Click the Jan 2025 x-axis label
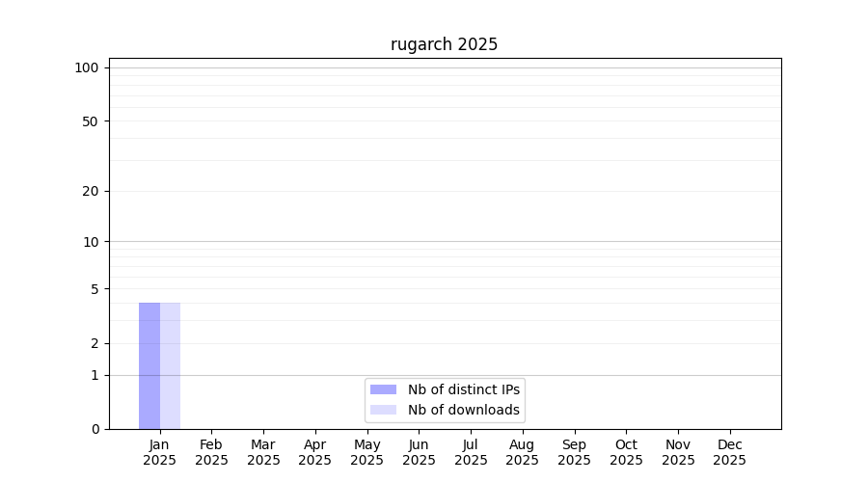868x482 pixels. click(159, 452)
